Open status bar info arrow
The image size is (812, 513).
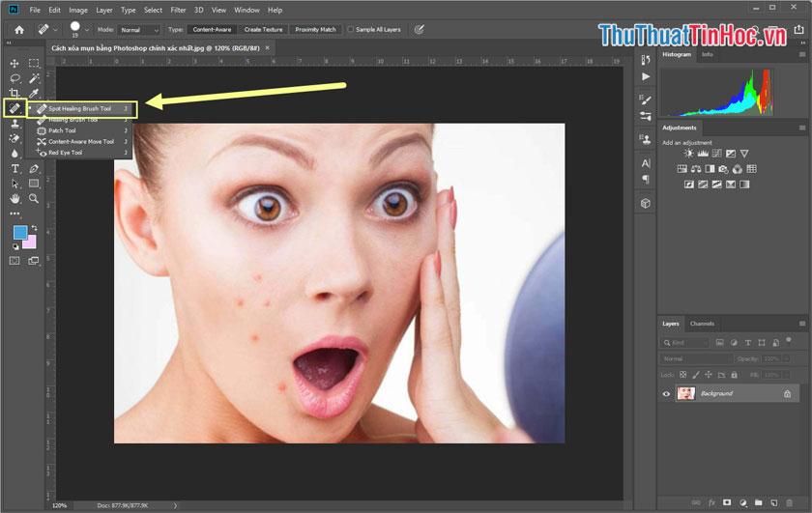(x=175, y=505)
